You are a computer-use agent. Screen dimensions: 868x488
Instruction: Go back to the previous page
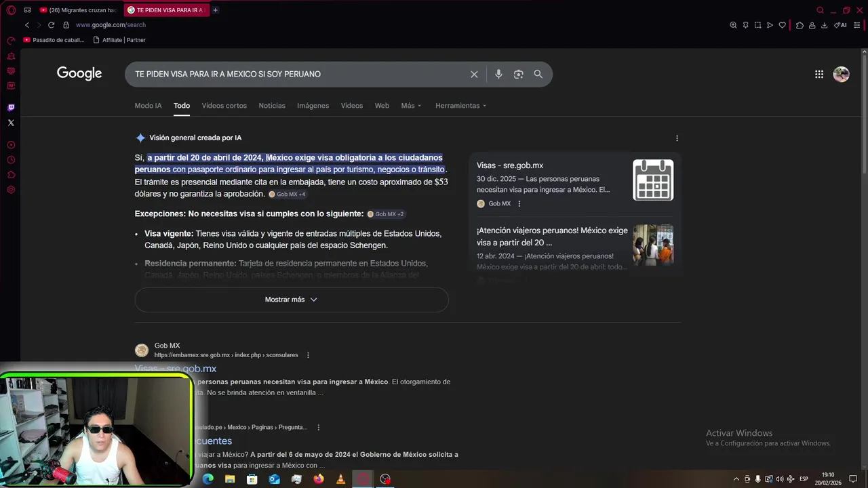pyautogui.click(x=27, y=25)
